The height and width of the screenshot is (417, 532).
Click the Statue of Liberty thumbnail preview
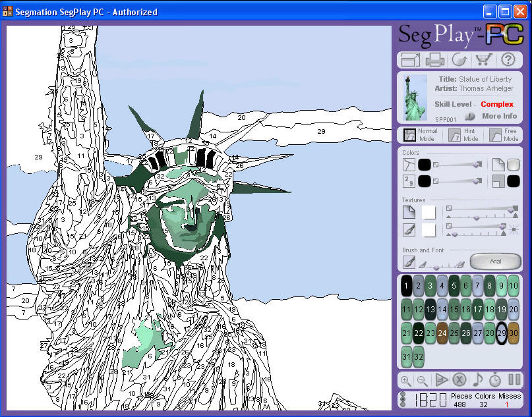pyautogui.click(x=415, y=98)
